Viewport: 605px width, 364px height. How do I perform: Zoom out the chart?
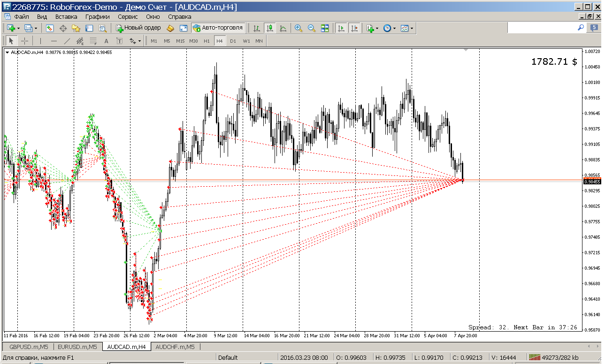click(x=311, y=28)
